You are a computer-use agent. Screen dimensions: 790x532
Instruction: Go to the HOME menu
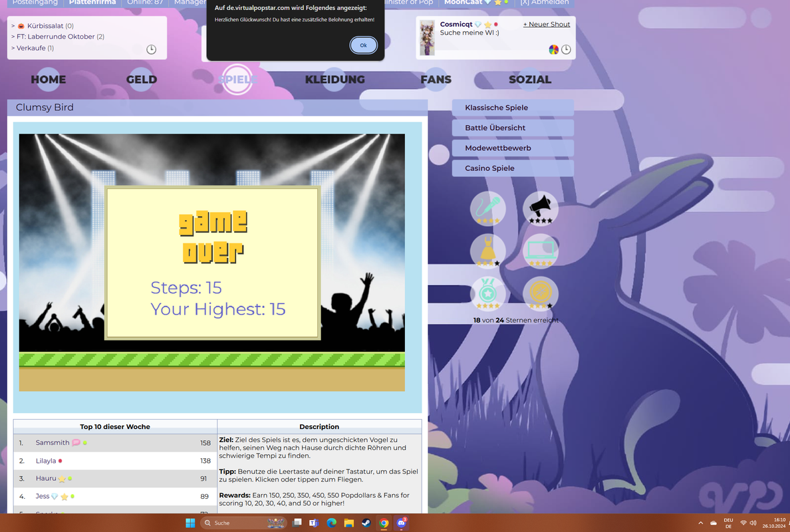click(49, 80)
